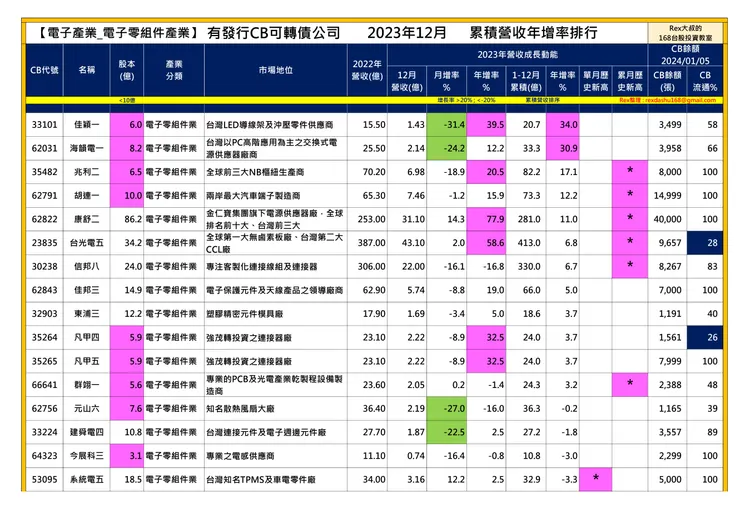
Task: Click CB code 62791
Action: [x=44, y=195]
